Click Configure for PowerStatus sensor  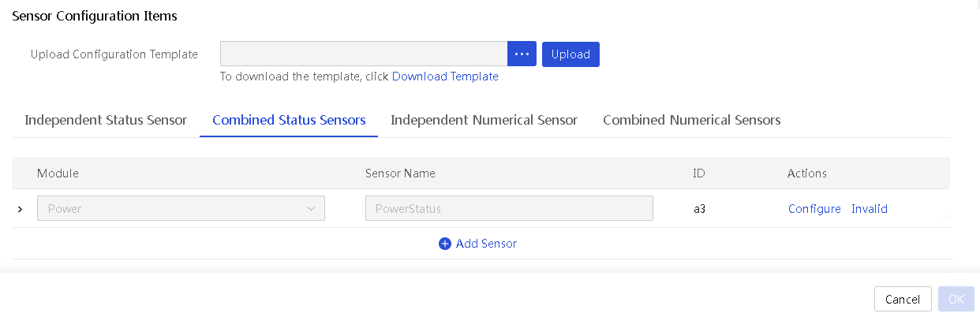coord(814,209)
